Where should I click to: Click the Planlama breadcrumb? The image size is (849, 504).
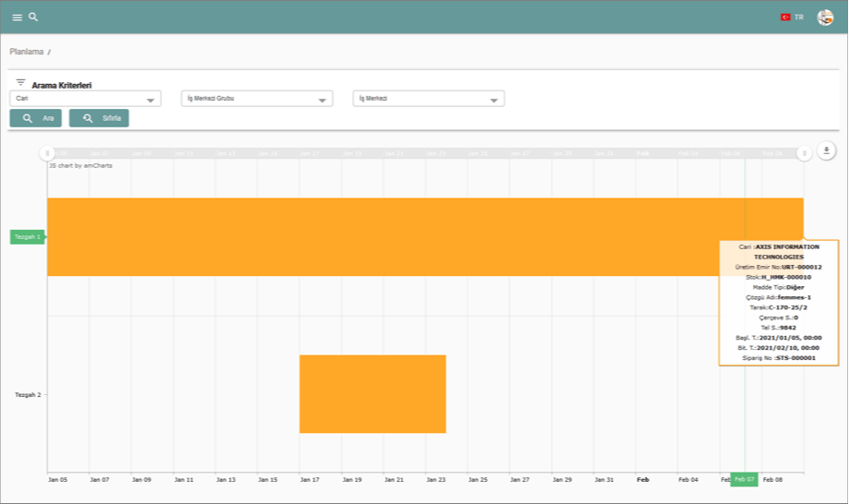(x=27, y=52)
